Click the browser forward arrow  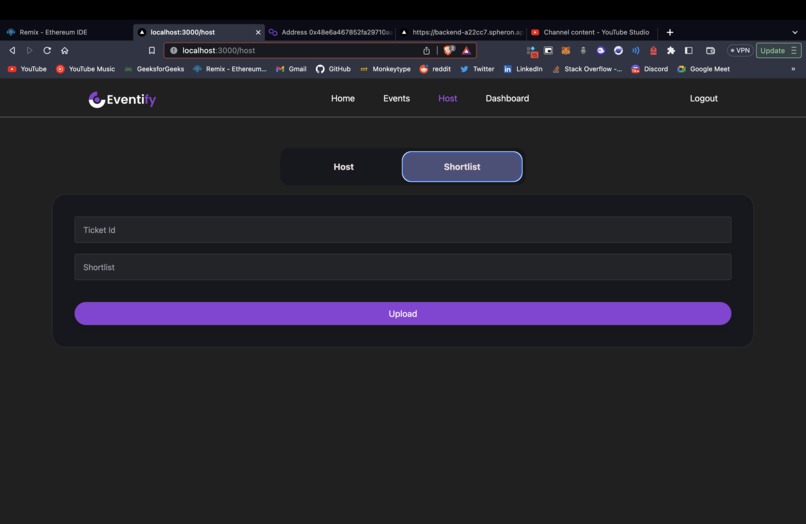pos(29,50)
